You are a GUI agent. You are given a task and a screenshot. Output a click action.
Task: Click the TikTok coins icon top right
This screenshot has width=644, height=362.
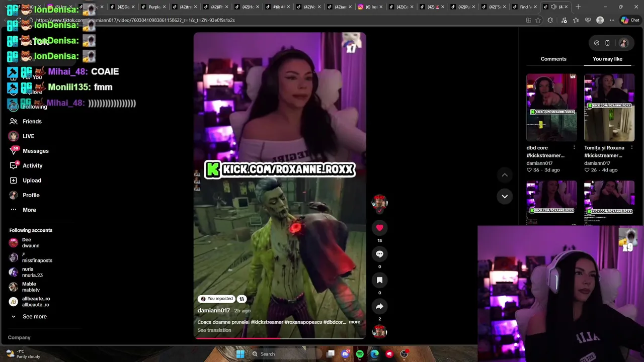[597, 43]
